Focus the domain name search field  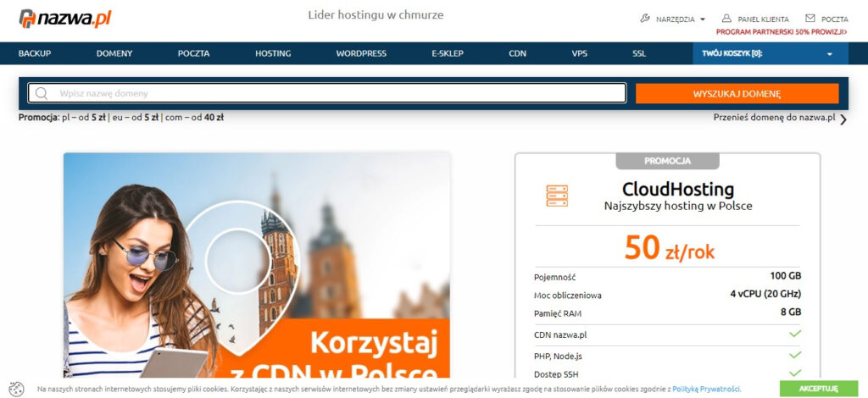[x=339, y=93]
